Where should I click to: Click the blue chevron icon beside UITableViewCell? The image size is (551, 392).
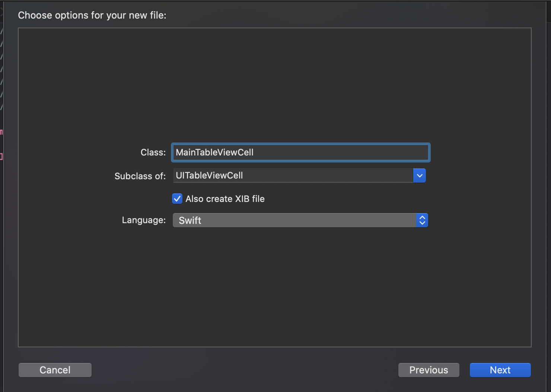(x=420, y=176)
